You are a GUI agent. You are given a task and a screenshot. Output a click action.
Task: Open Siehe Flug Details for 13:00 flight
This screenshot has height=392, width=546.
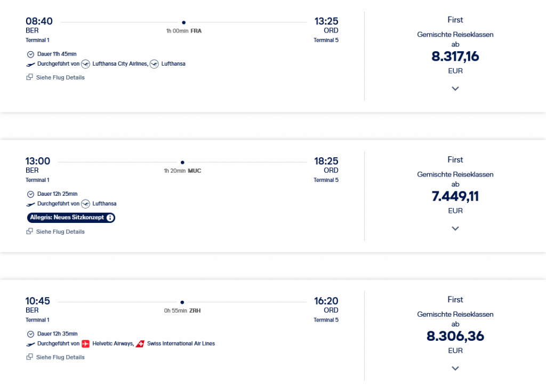point(60,231)
